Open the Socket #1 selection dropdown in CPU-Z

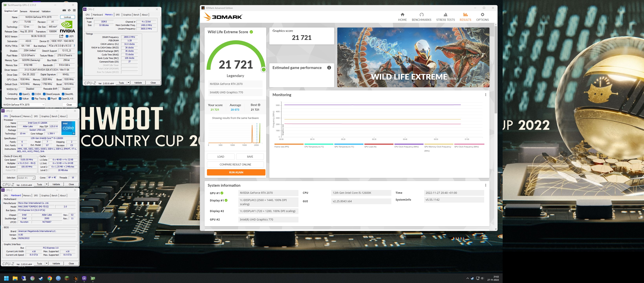point(26,178)
